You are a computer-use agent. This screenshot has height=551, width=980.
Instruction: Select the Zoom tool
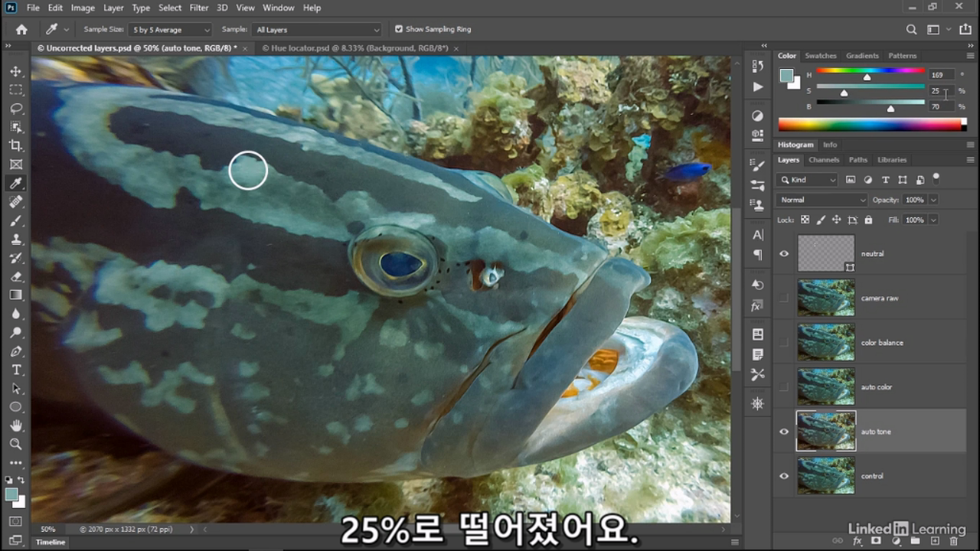[15, 444]
